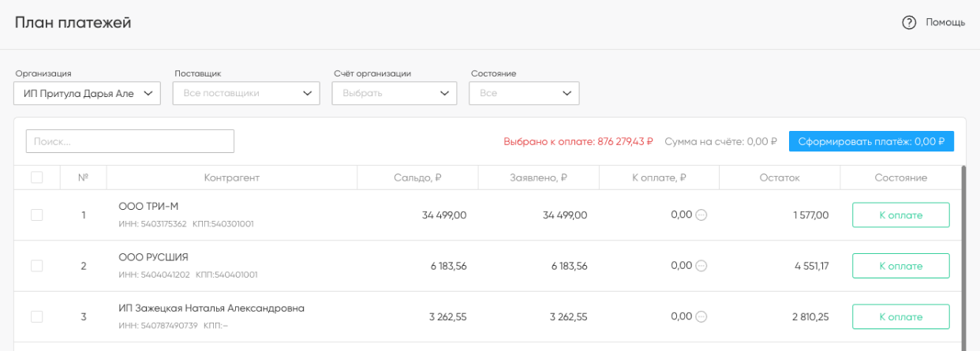The image size is (980, 351).
Task: Focus the Поиск search field
Action: [130, 141]
